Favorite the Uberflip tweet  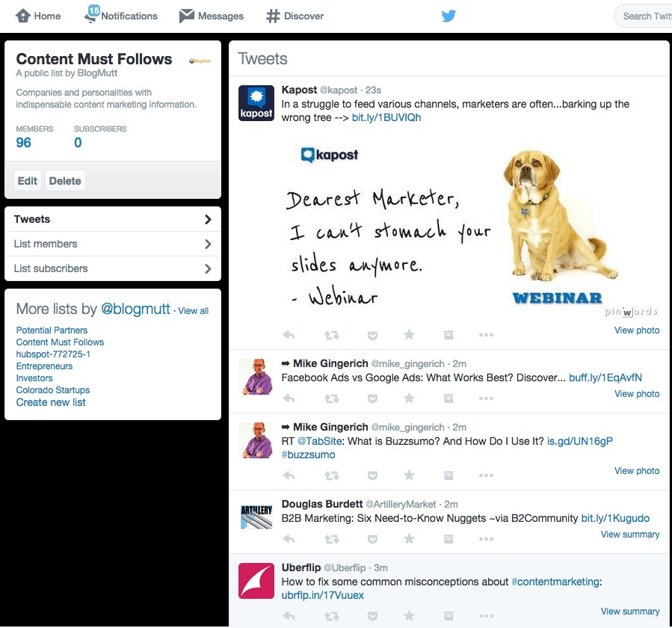[410, 615]
